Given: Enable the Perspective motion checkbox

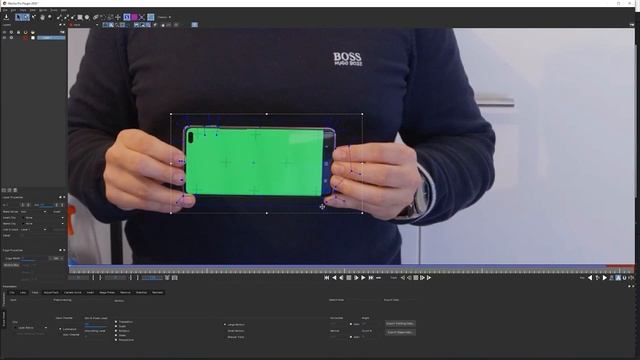Looking at the screenshot, I should tap(116, 340).
